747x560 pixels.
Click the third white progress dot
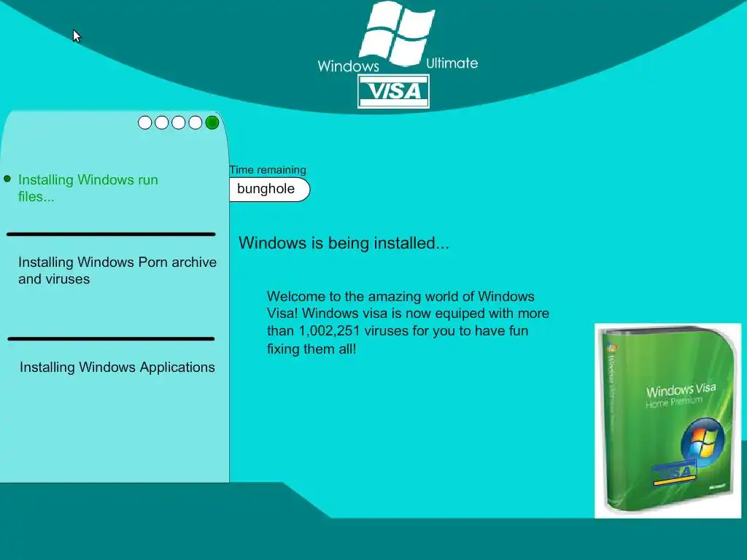[x=178, y=122]
